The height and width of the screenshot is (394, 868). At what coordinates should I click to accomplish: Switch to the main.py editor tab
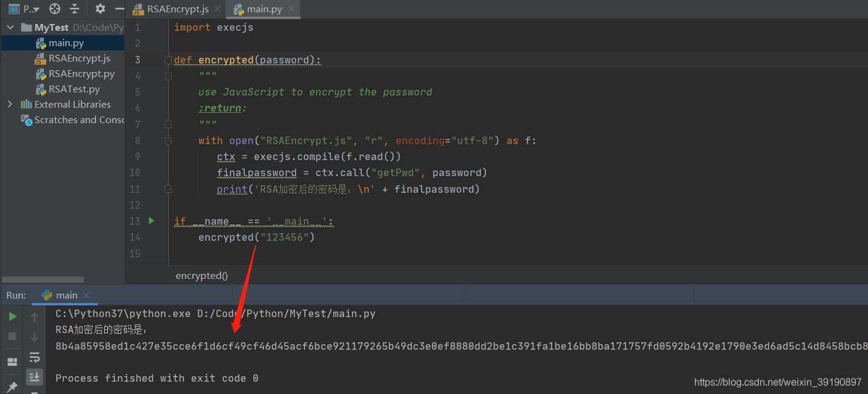(x=264, y=9)
